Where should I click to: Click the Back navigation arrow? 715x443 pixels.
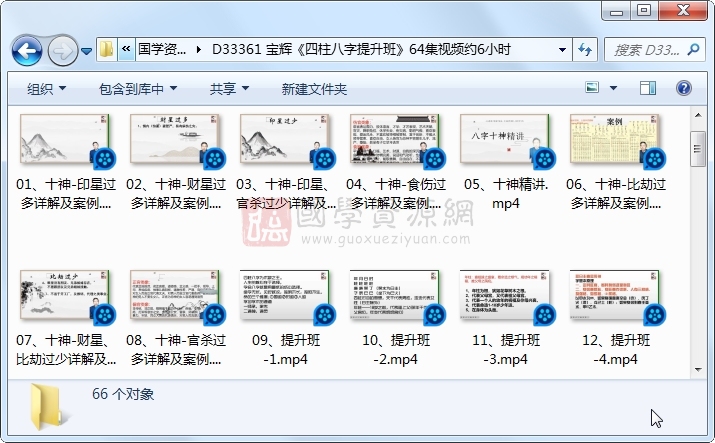[x=27, y=50]
